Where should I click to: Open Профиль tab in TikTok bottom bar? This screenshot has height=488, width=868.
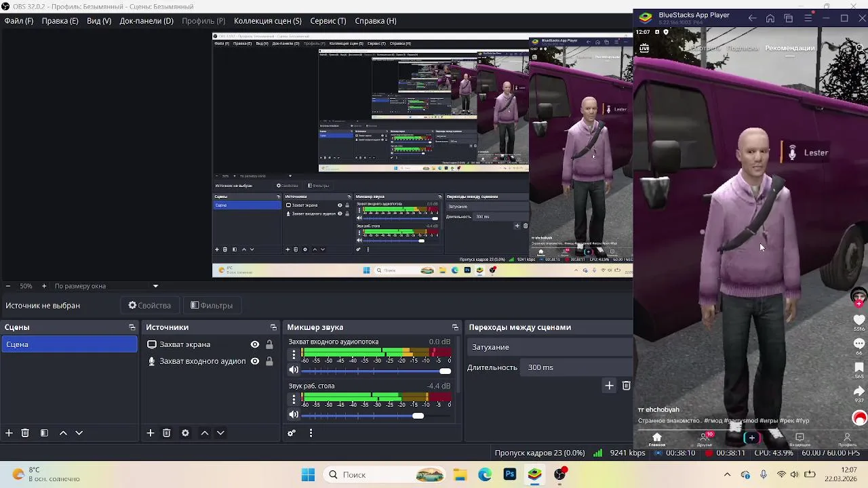(x=847, y=440)
